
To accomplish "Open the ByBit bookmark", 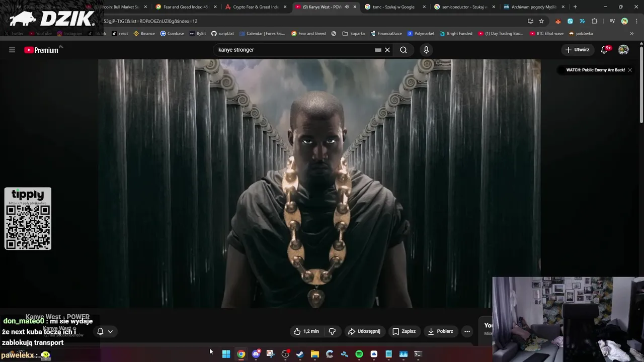I will click(198, 34).
